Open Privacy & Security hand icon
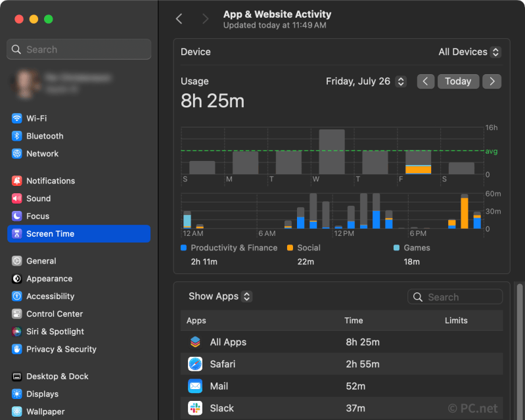 tap(16, 349)
